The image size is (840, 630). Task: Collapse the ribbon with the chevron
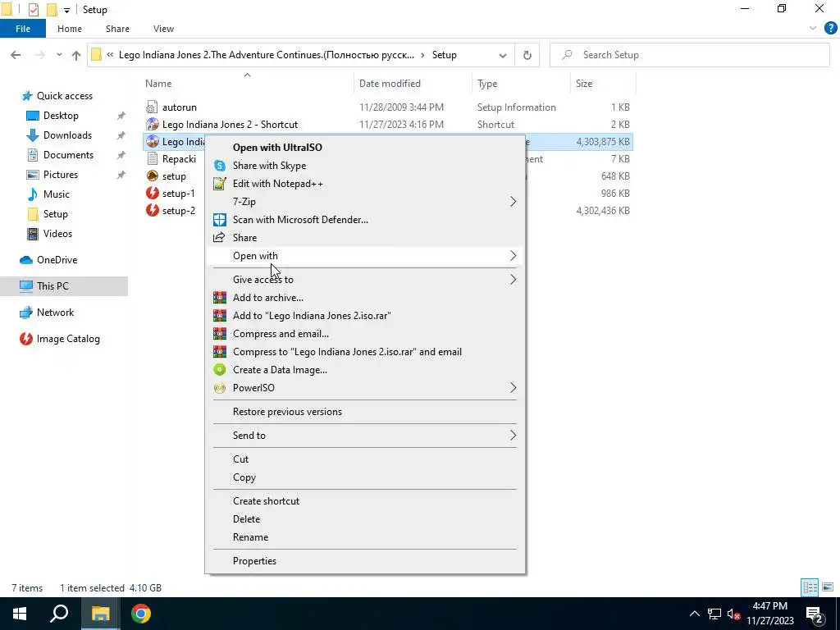coord(813,29)
